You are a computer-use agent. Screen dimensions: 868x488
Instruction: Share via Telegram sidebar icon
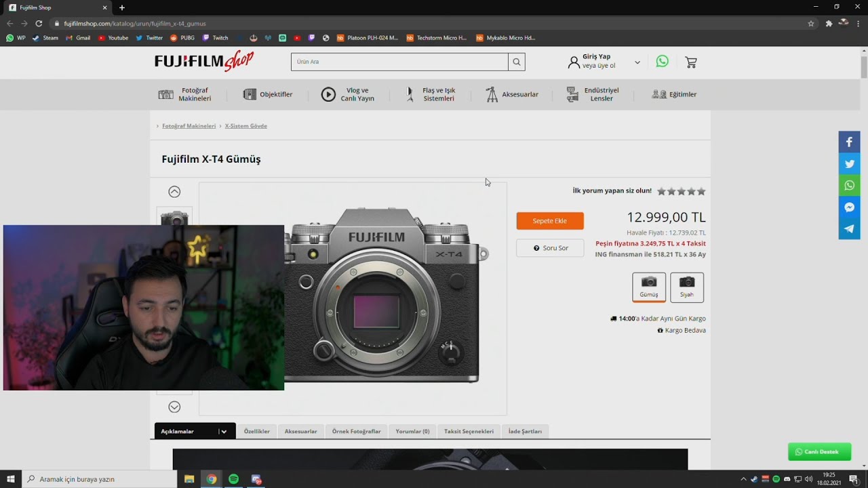849,229
